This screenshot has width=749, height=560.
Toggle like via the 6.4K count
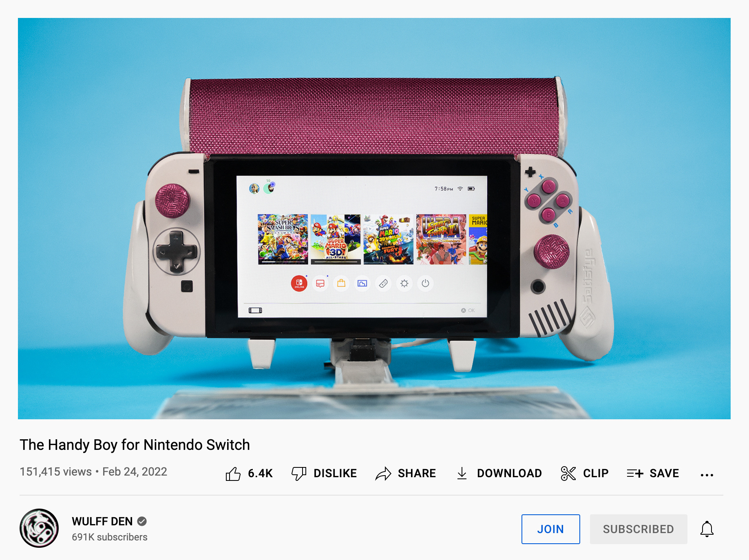[x=260, y=473]
